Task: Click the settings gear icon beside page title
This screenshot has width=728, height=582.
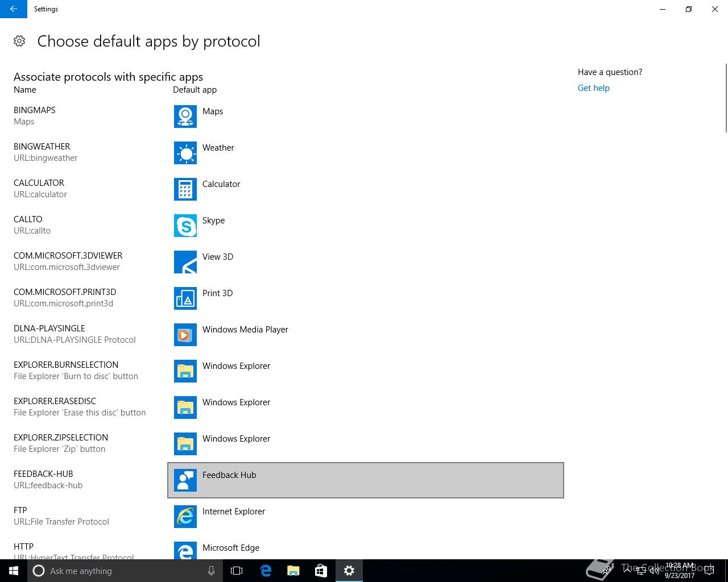Action: pyautogui.click(x=19, y=41)
